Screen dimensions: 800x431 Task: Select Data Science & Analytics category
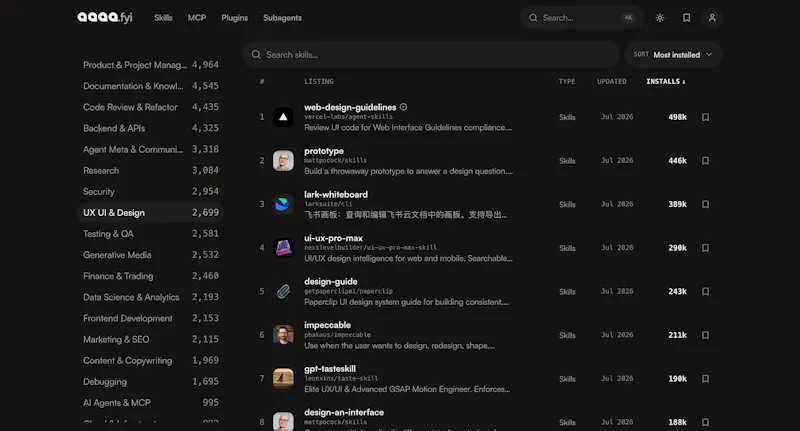click(x=151, y=297)
